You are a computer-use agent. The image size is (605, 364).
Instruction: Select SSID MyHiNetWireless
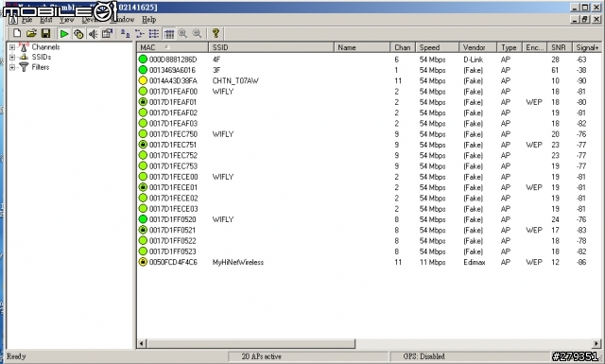pyautogui.click(x=238, y=262)
